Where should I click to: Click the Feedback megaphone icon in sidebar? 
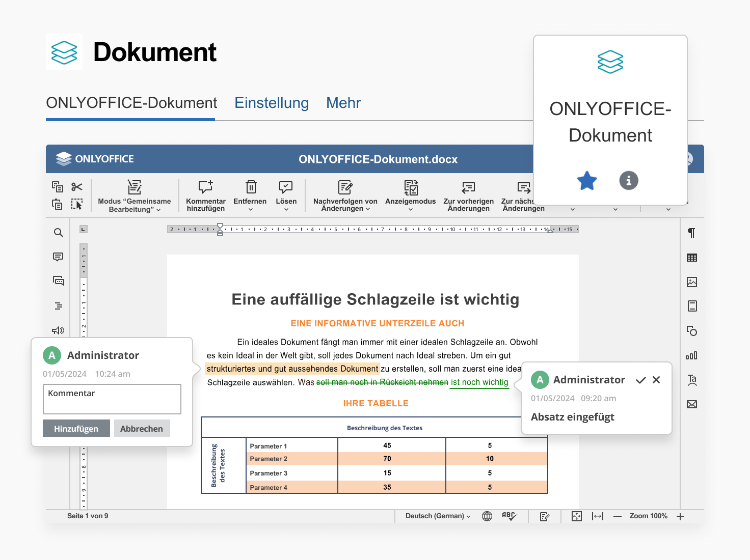click(x=59, y=330)
